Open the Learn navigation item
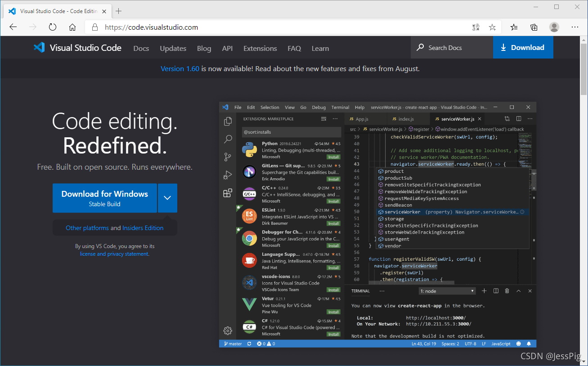The width and height of the screenshot is (588, 366). coord(320,48)
